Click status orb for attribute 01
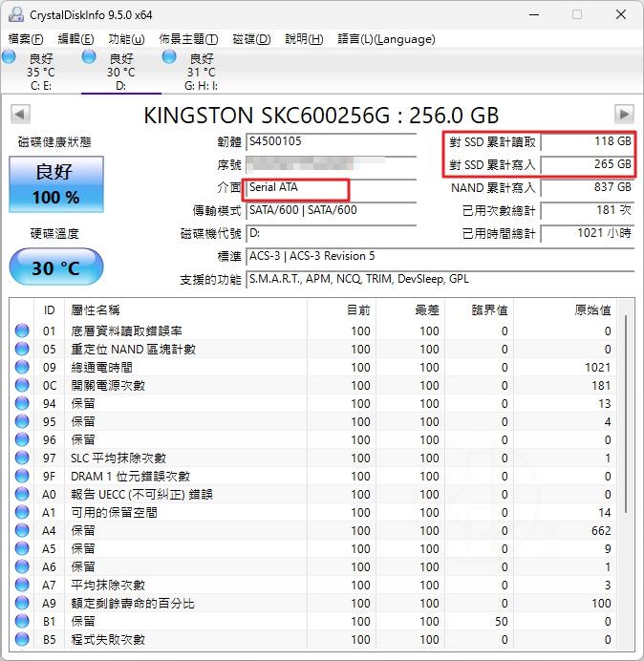This screenshot has width=644, height=661. (x=22, y=330)
